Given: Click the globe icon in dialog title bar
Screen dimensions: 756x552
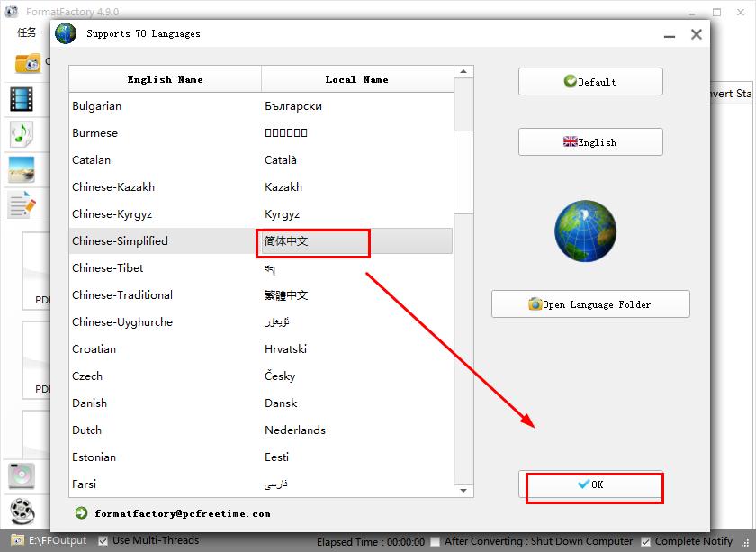Looking at the screenshot, I should pyautogui.click(x=66, y=34).
